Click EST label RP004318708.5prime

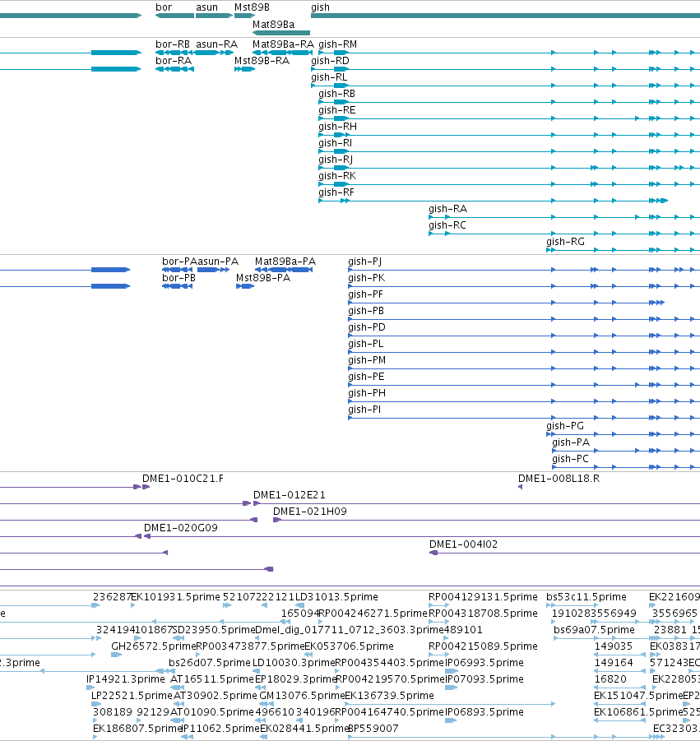tap(483, 614)
